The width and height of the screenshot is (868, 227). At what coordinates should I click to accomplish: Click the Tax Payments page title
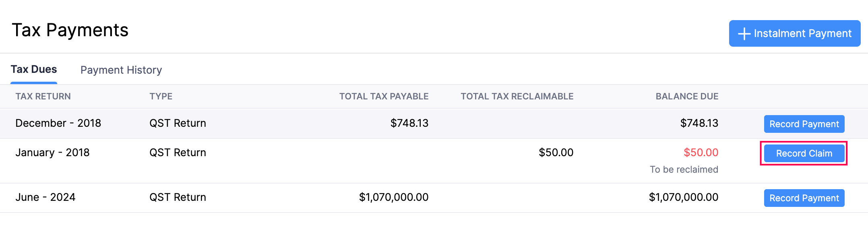70,30
